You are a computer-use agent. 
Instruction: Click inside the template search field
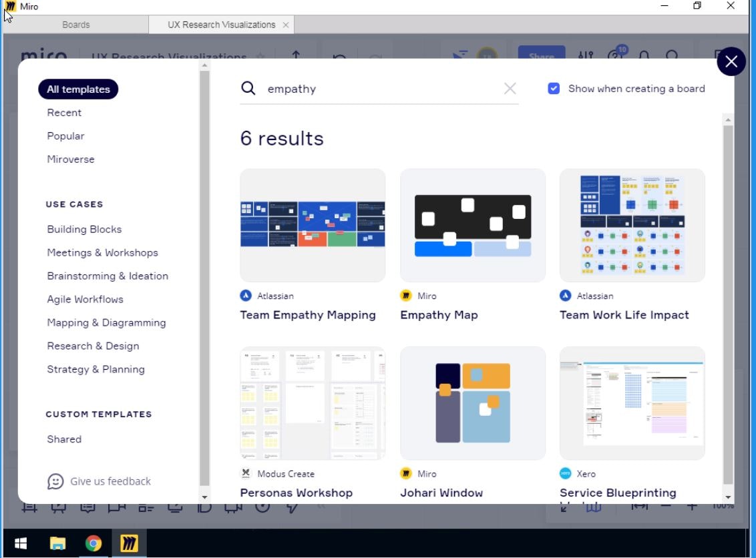pos(381,89)
